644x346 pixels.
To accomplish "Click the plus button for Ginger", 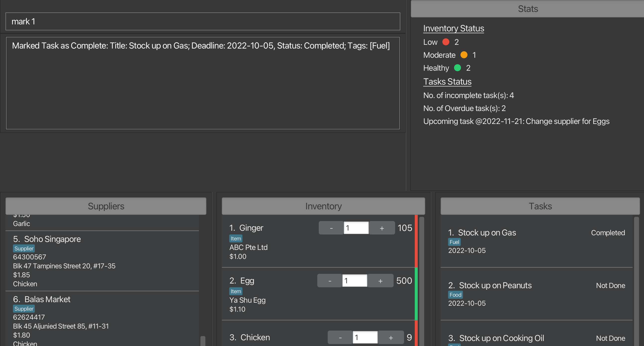I will point(382,228).
